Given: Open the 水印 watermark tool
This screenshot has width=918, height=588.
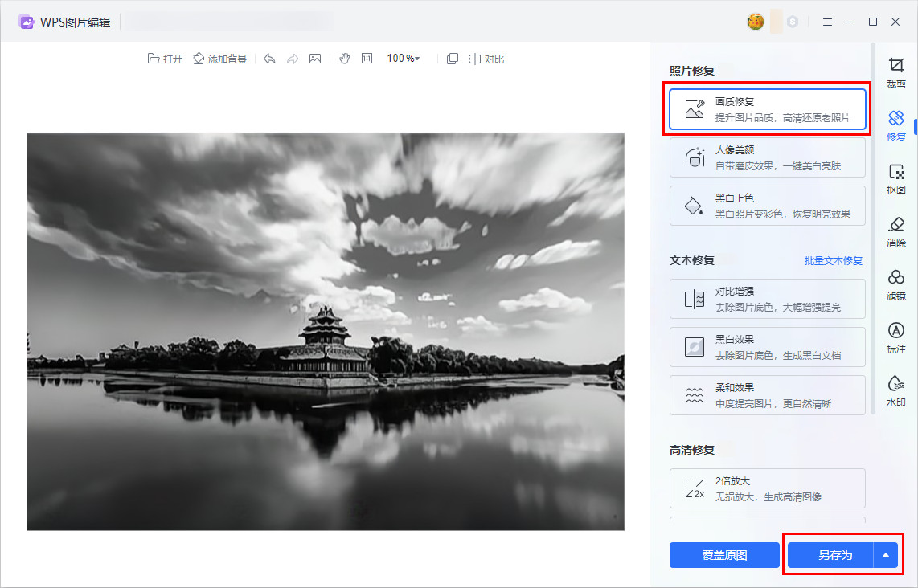Looking at the screenshot, I should pyautogui.click(x=895, y=390).
